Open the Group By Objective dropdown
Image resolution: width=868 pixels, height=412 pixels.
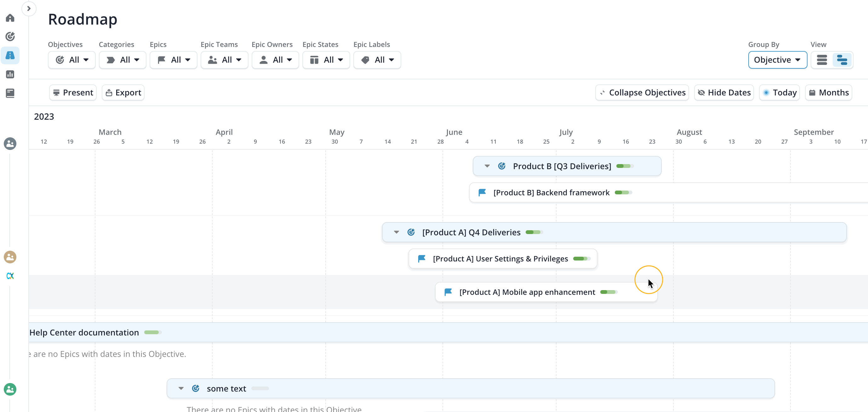coord(777,60)
